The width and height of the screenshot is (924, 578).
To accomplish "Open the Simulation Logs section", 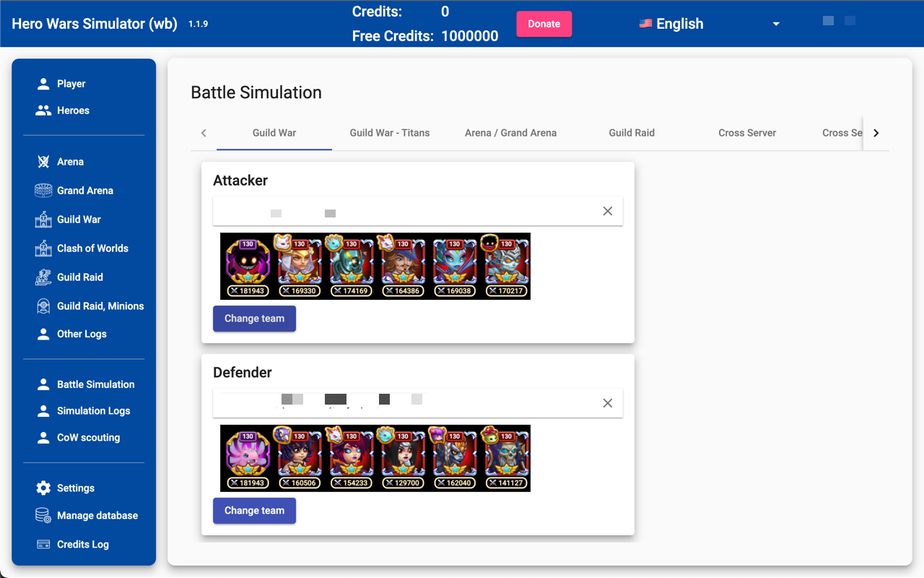I will (93, 410).
